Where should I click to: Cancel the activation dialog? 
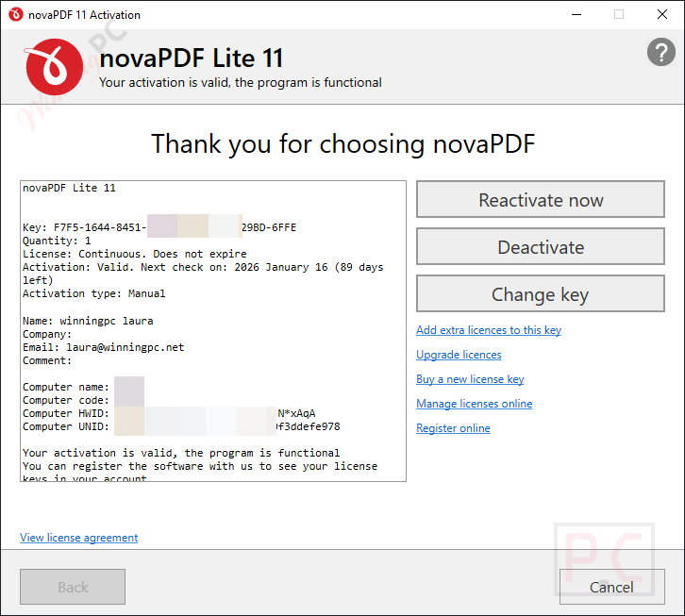pyautogui.click(x=611, y=587)
